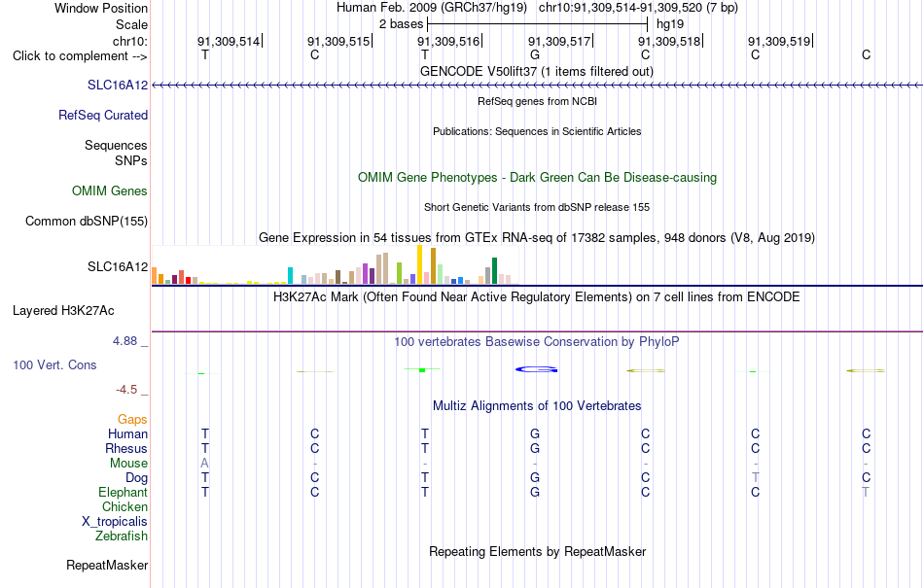Click the GTEx Gene Expression in 54 tissues title
Viewport: 924px width, 588px height.
537,238
